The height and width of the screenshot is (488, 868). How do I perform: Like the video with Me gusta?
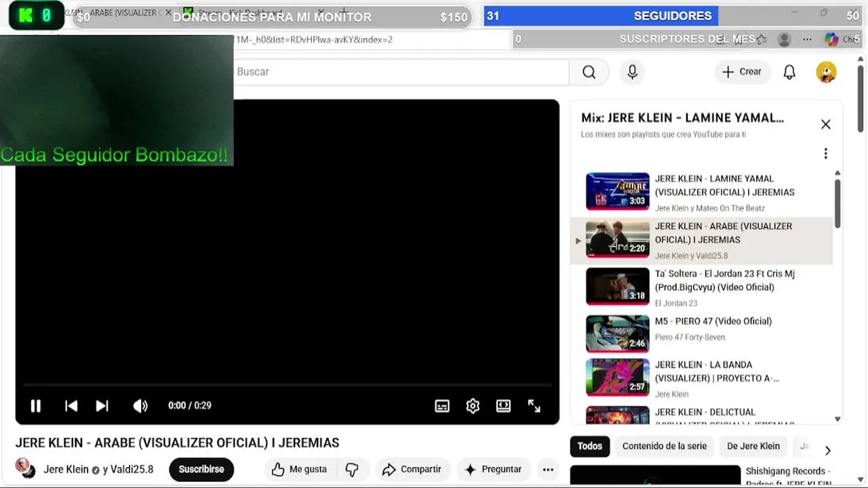[299, 469]
